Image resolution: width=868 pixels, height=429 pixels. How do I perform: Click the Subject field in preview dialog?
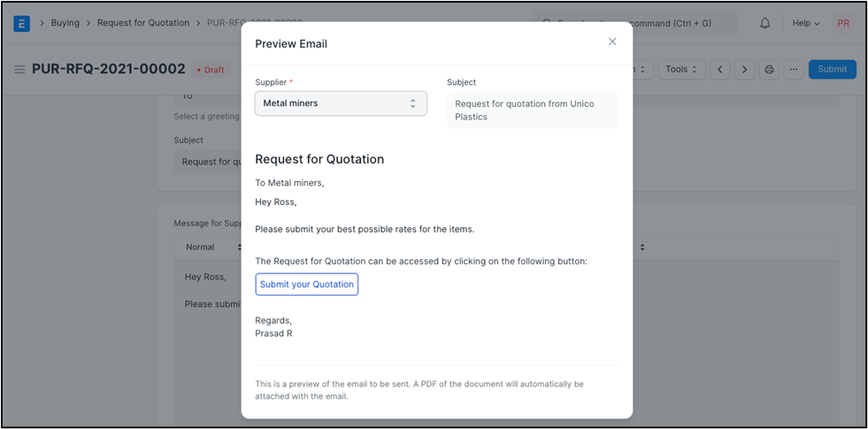[x=533, y=111]
